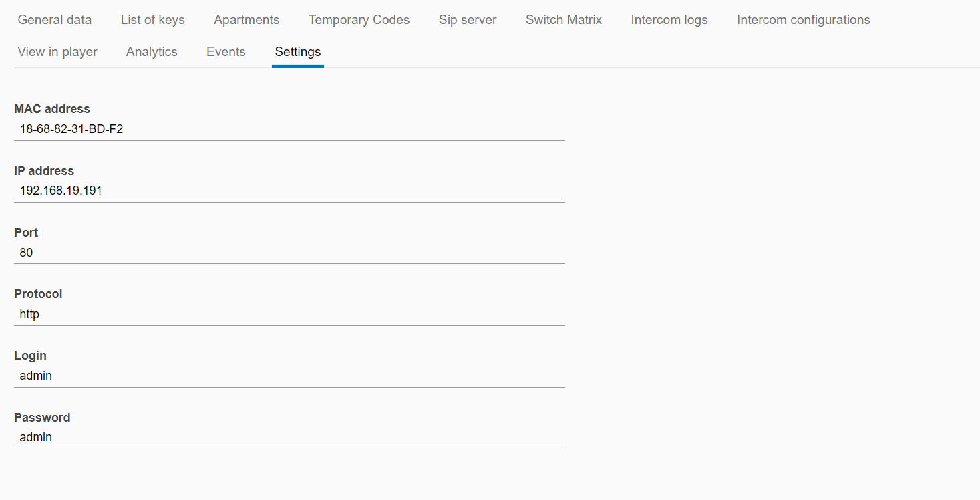Open the General data tab
The image size is (980, 500).
click(55, 20)
